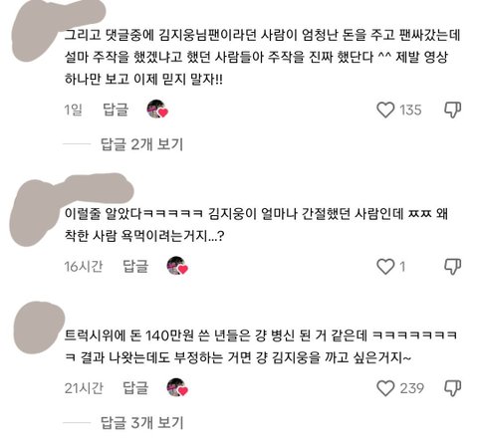Screen dimensions: 478x448
Task: Open creator-liked avatar on the 21시간 comment
Action: coord(177,387)
